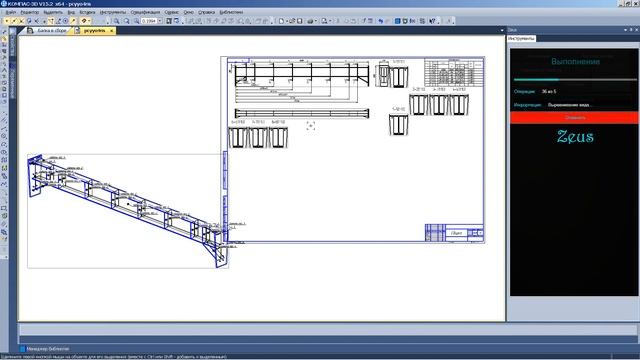Image resolution: width=640 pixels, height=360 pixels.
Task: Open the Сервис menu
Action: (x=171, y=12)
